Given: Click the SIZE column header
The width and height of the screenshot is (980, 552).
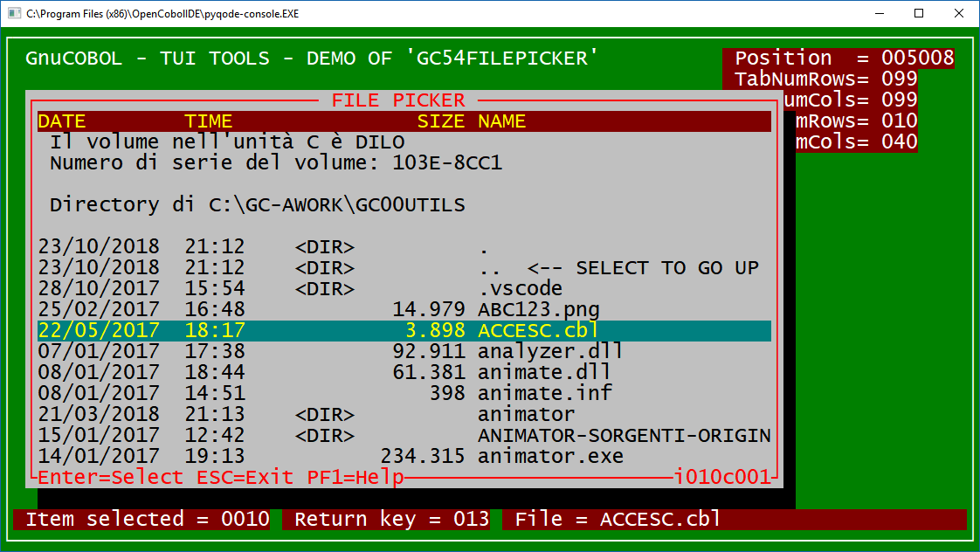Looking at the screenshot, I should coord(441,121).
